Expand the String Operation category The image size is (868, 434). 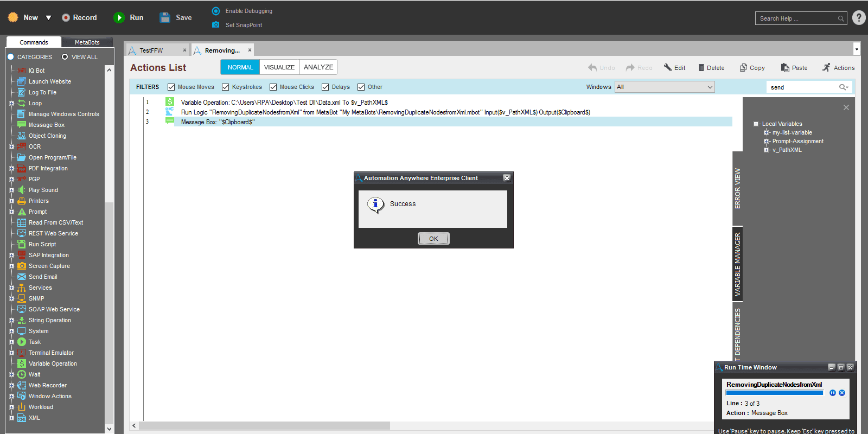pyautogui.click(x=11, y=320)
